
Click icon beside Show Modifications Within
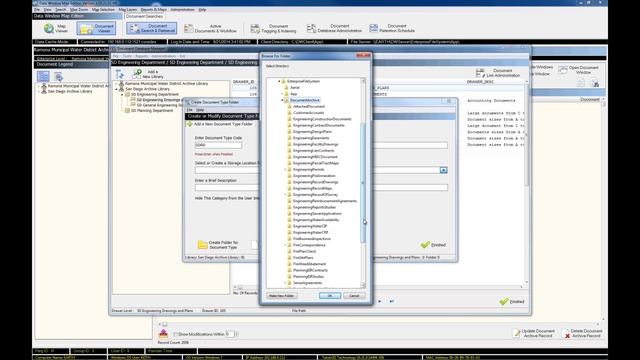tap(163, 333)
